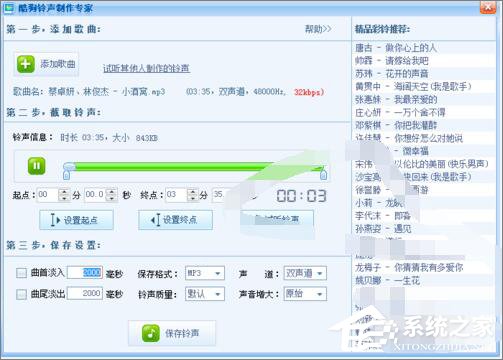Select 黄贯中 - 海阔天空 (我是歌手) ringtone
This screenshot has height=360, width=503.
pyautogui.click(x=413, y=87)
